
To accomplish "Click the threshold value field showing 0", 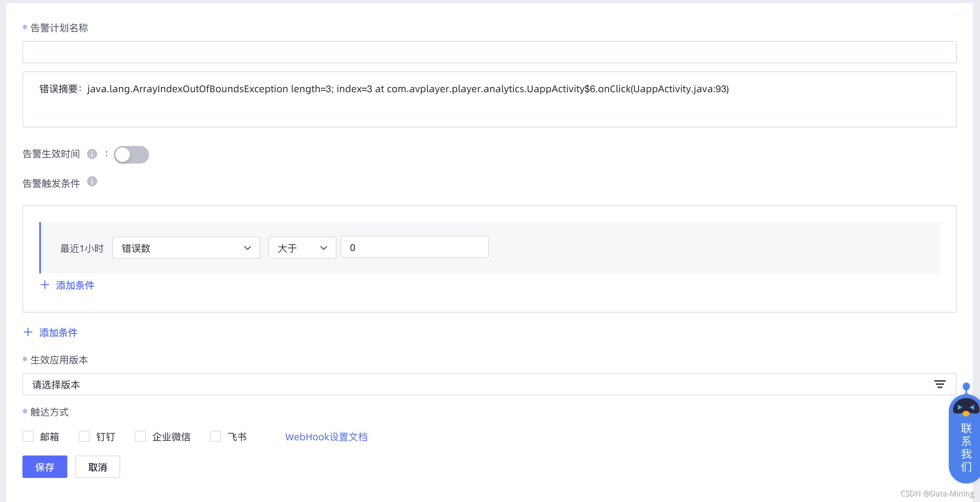I will (414, 247).
